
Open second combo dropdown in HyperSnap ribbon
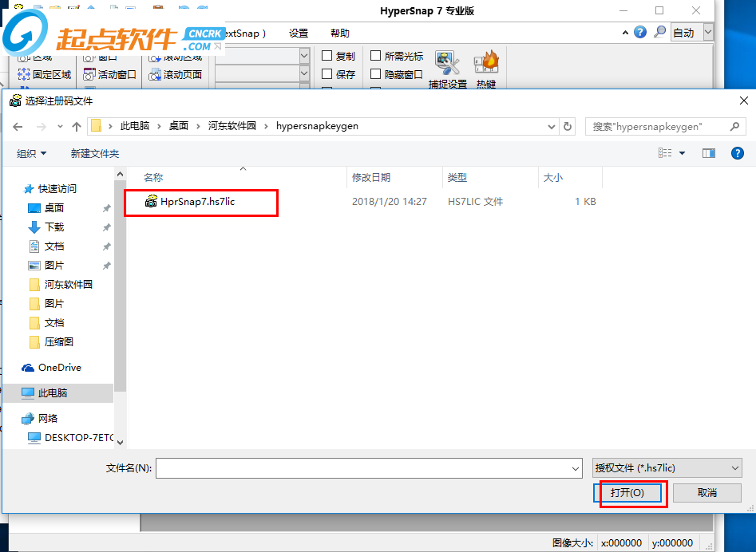point(304,73)
